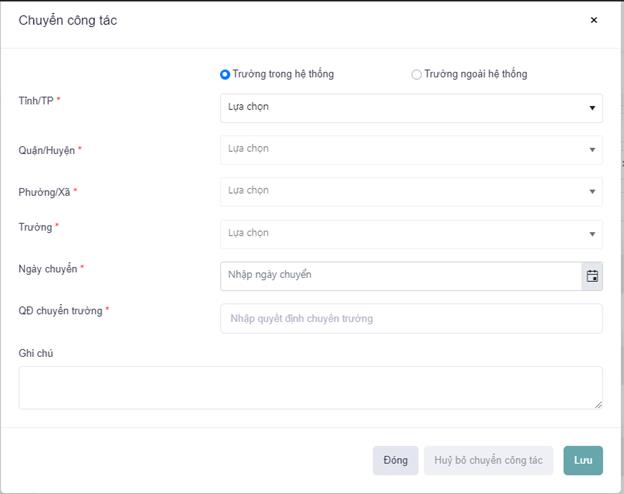Screen dimensions: 624x494
Task: Click Huỷ bỏ chuyển công tác button
Action: (489, 460)
